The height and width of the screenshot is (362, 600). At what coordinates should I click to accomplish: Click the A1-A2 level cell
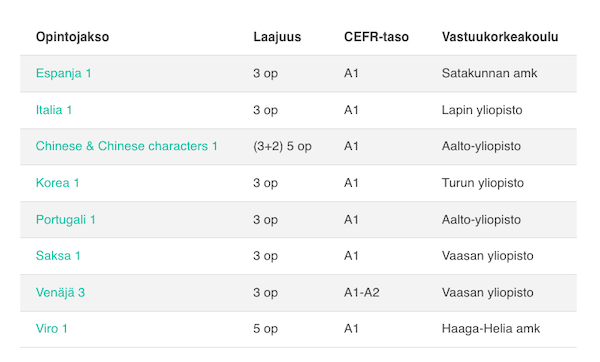362,292
